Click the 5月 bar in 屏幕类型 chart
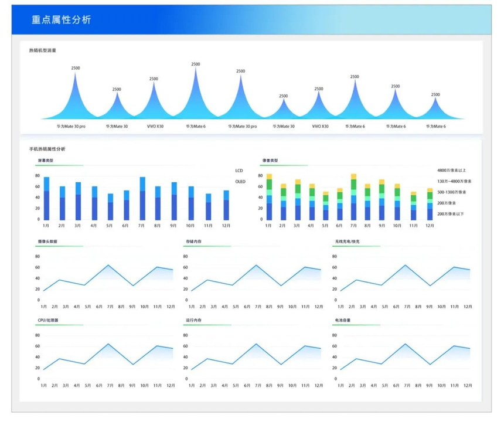 click(x=110, y=207)
